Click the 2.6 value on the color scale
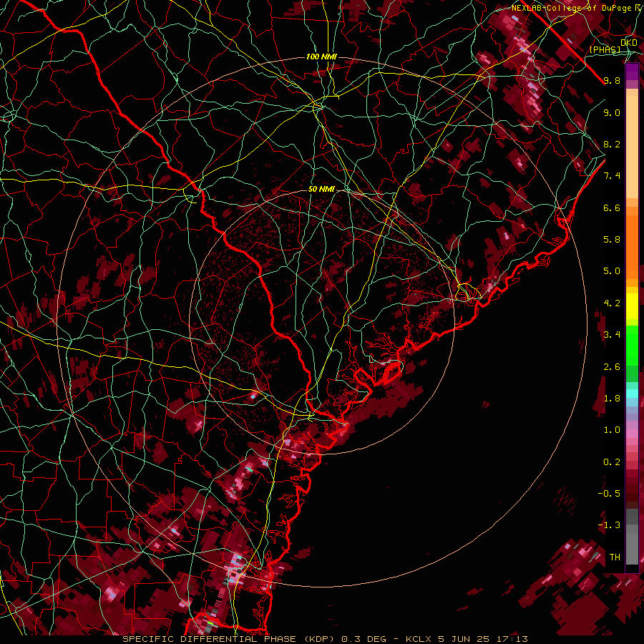Screen dimensions: 644x644 (x=612, y=367)
